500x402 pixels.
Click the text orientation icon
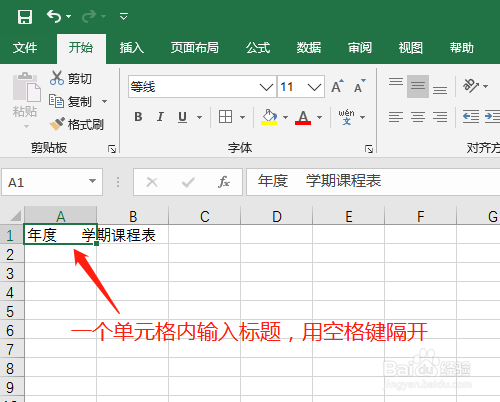coord(470,86)
